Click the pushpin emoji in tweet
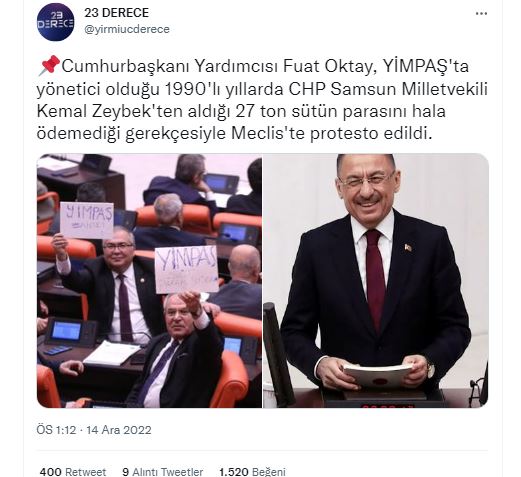This screenshot has height=477, width=521. click(49, 66)
